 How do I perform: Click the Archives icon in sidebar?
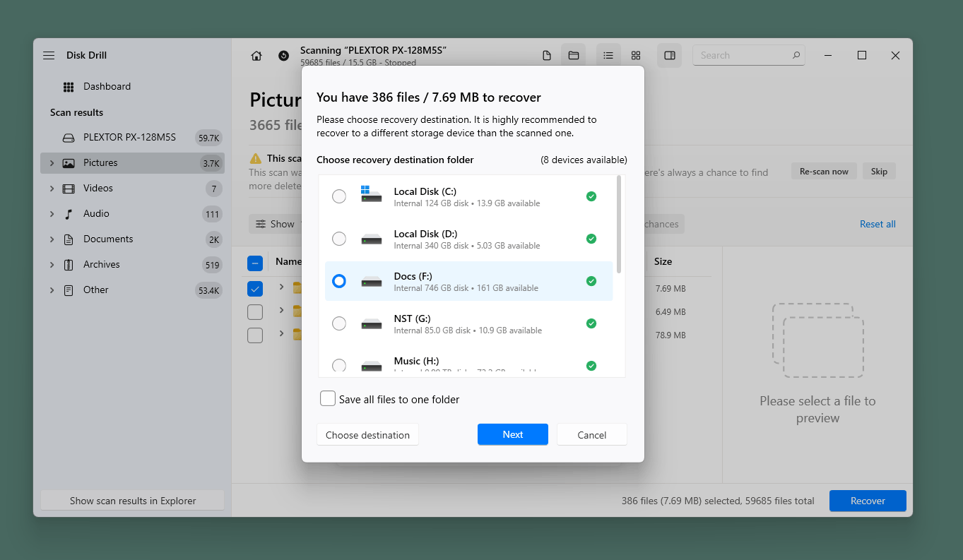[69, 265]
